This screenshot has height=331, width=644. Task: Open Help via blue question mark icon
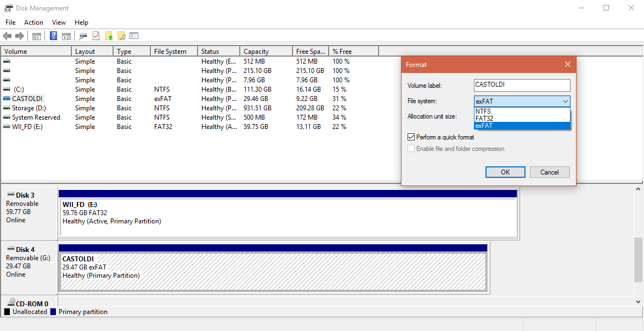(x=53, y=36)
